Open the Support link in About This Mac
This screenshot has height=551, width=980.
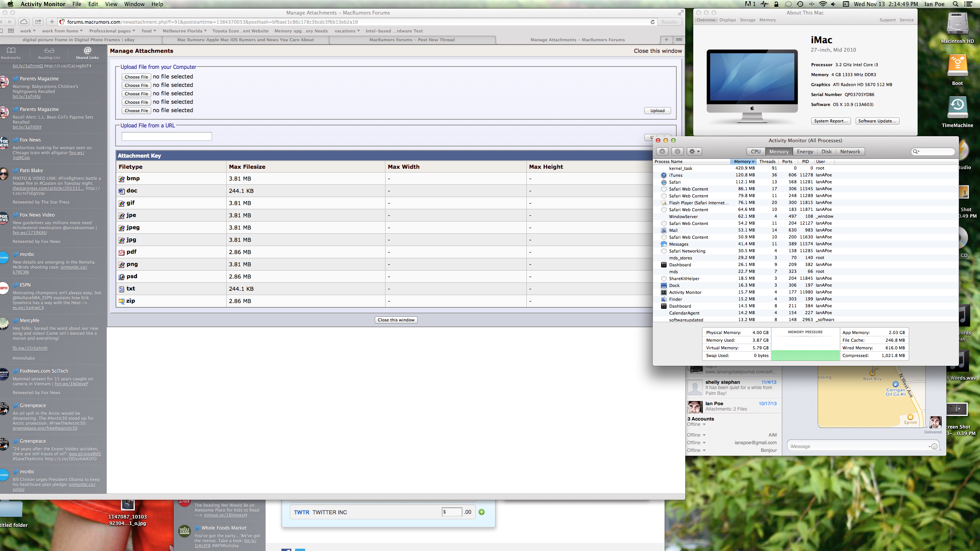click(x=887, y=20)
